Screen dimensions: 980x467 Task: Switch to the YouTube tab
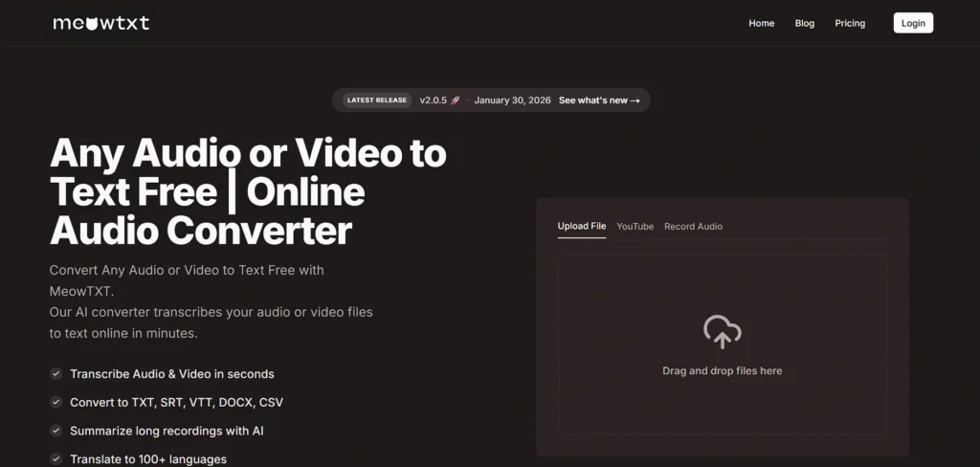pos(635,226)
